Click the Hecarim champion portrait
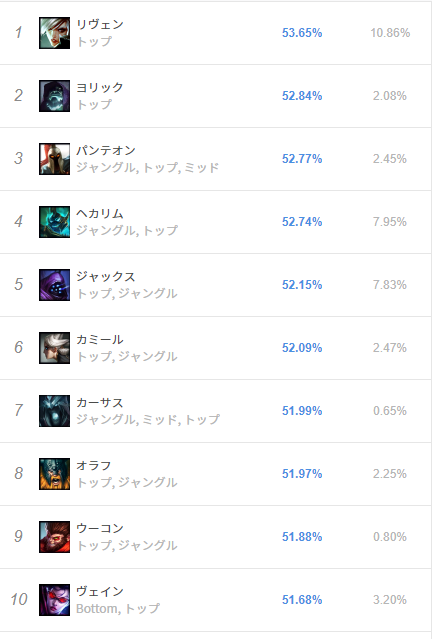 (x=54, y=222)
